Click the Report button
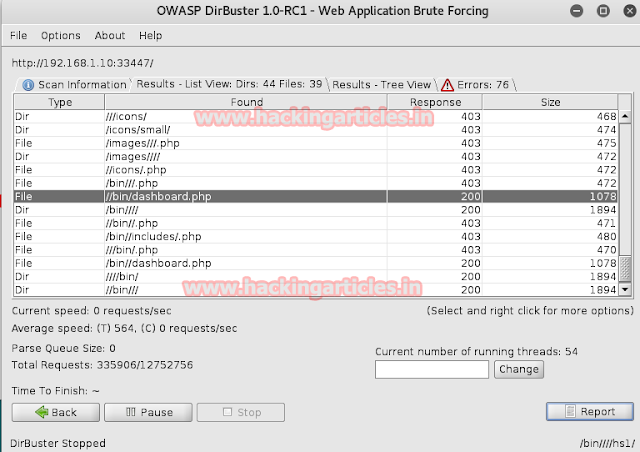Image resolution: width=640 pixels, height=452 pixels. (590, 412)
